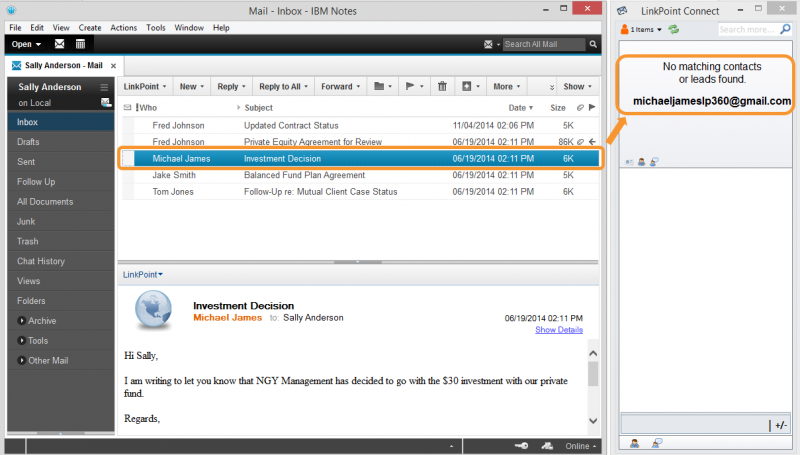Open the LinkPoint toolbar dropdown
The image size is (800, 455).
pyautogui.click(x=145, y=87)
